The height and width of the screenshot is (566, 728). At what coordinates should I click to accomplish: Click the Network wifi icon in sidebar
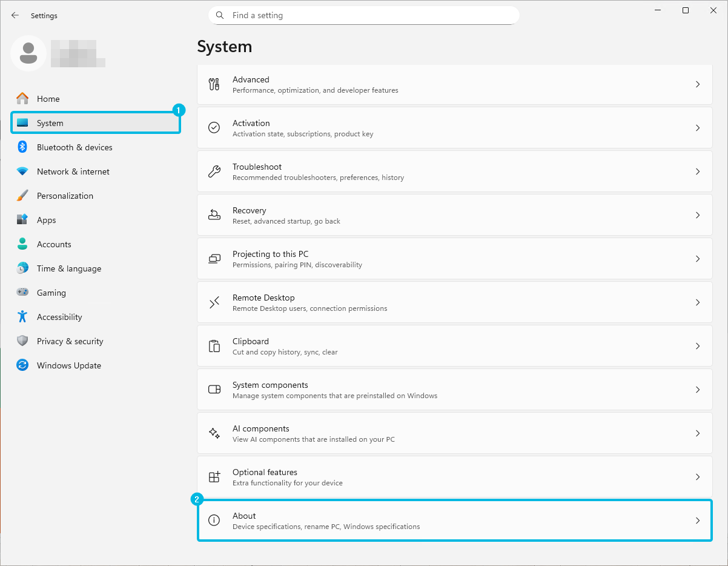click(22, 171)
